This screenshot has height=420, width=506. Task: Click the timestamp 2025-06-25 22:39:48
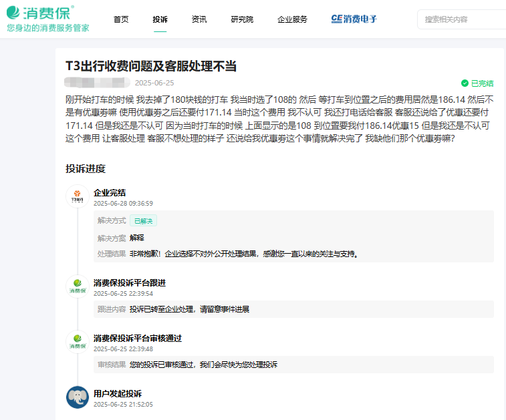[123, 349]
